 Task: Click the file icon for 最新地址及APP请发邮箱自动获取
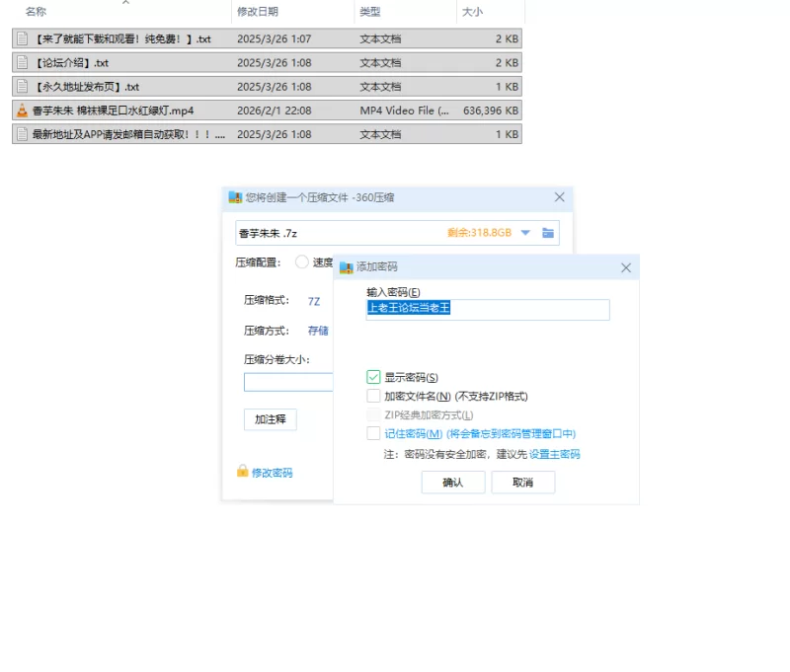coord(22,134)
